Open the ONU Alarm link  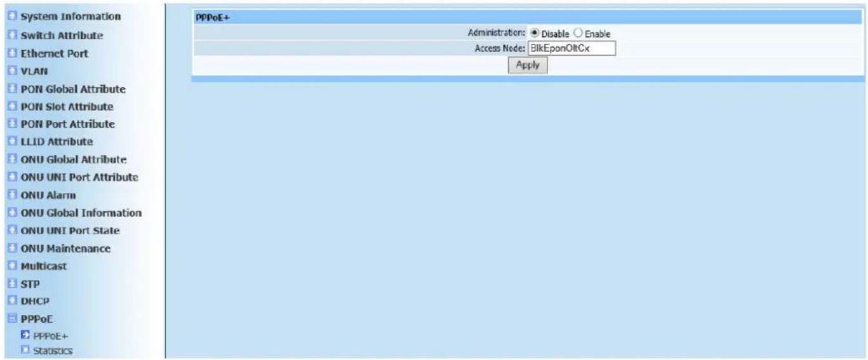click(x=47, y=196)
